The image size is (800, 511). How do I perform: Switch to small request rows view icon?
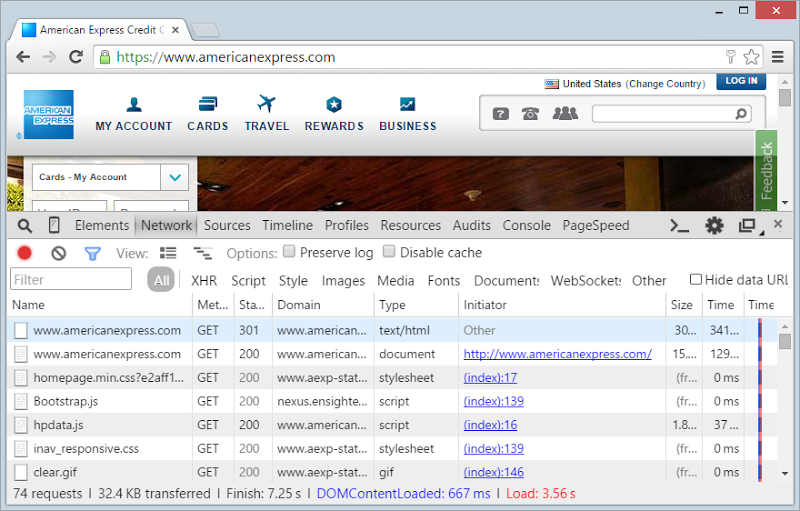203,253
